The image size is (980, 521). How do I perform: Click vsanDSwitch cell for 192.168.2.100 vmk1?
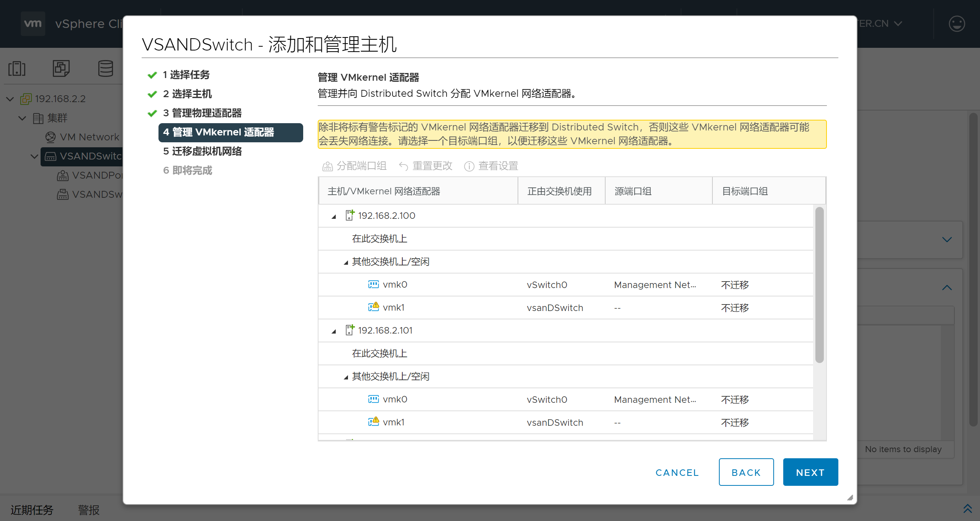(555, 308)
